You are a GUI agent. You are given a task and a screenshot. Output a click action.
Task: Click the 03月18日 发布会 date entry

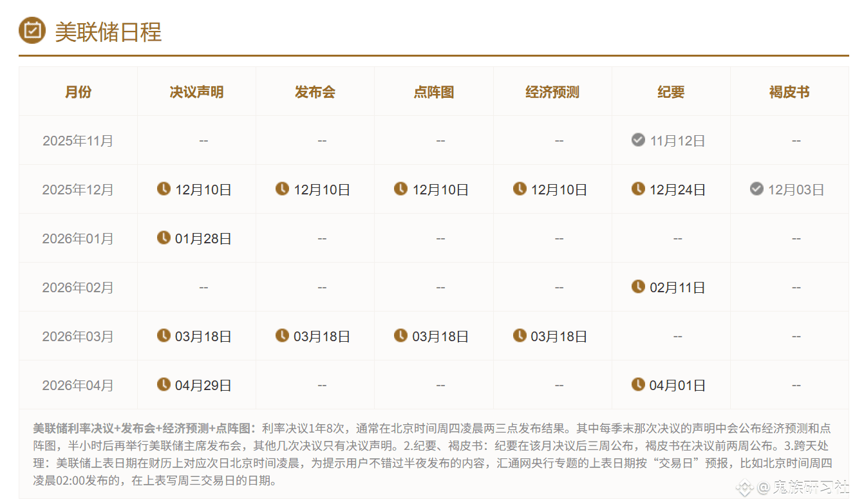pyautogui.click(x=322, y=335)
